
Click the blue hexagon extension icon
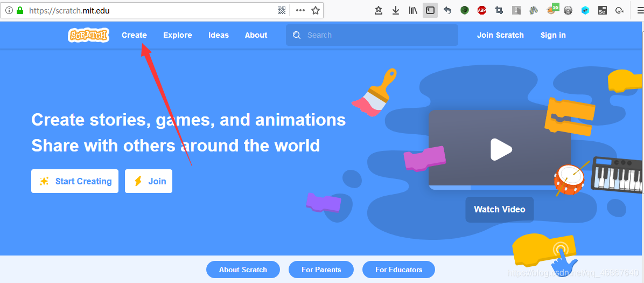click(x=585, y=11)
